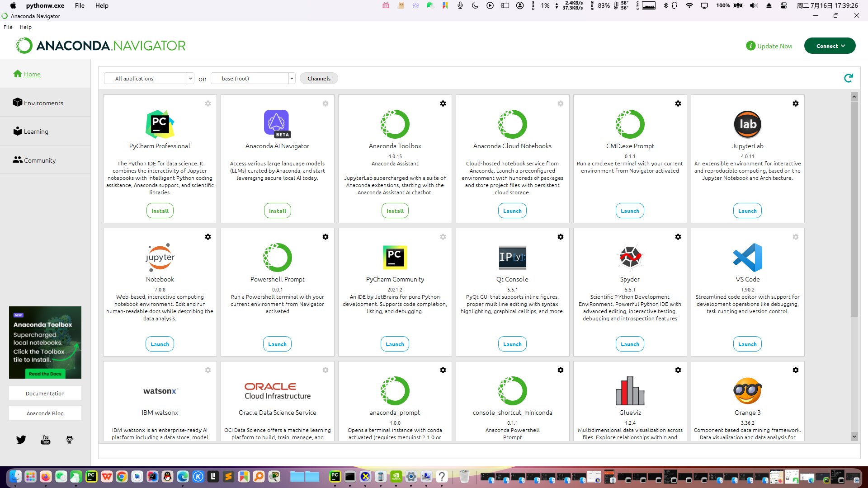The image size is (868, 488).
Task: Click the Glueviz bar chart logo
Action: click(x=630, y=390)
